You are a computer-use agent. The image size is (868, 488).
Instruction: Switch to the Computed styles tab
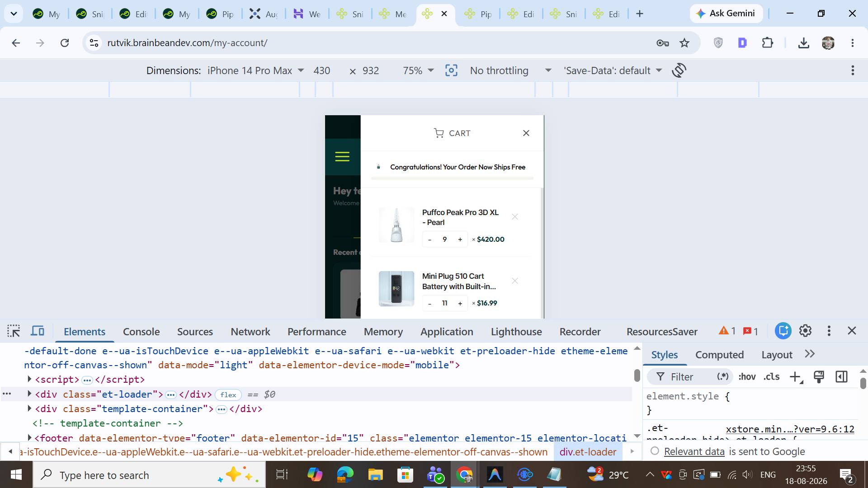(x=719, y=355)
